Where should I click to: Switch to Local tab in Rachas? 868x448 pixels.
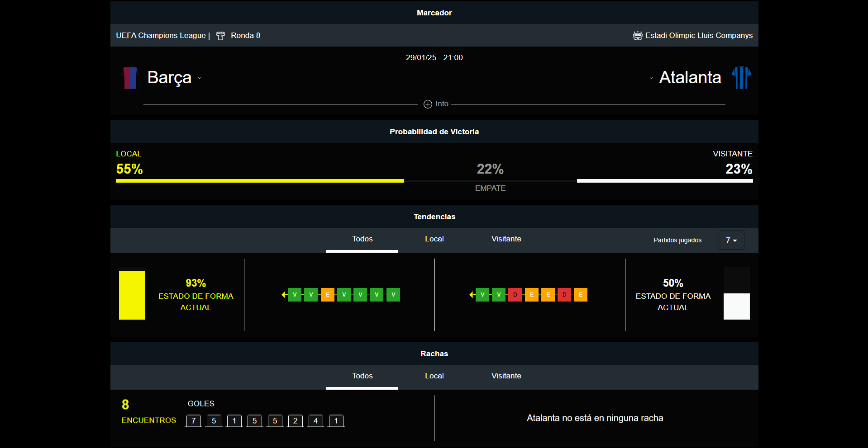coord(434,376)
